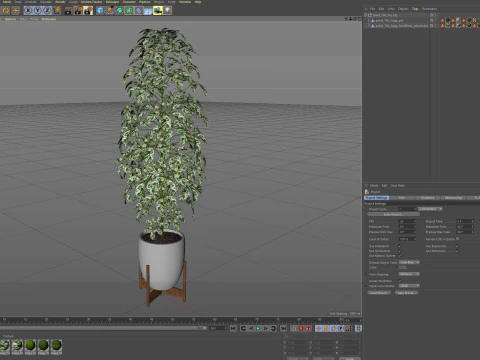The width and height of the screenshot is (480, 360).
Task: Click the Project Time value field
Action: [x=465, y=221]
